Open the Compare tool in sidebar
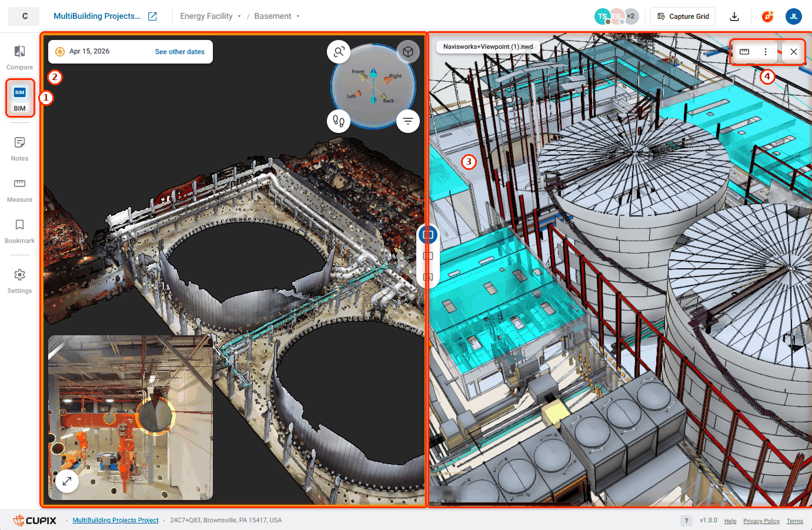The height and width of the screenshot is (530, 812). click(x=19, y=58)
